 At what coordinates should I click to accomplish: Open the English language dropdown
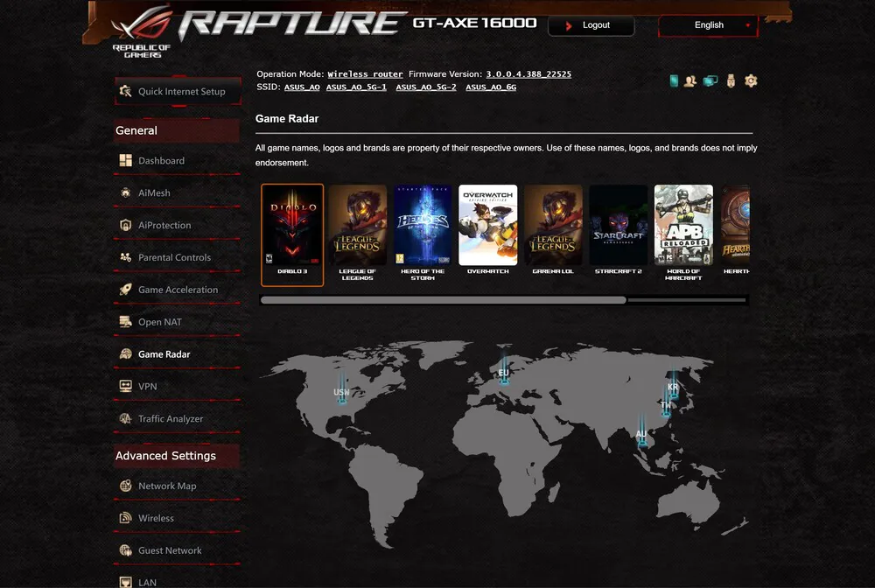(x=708, y=25)
